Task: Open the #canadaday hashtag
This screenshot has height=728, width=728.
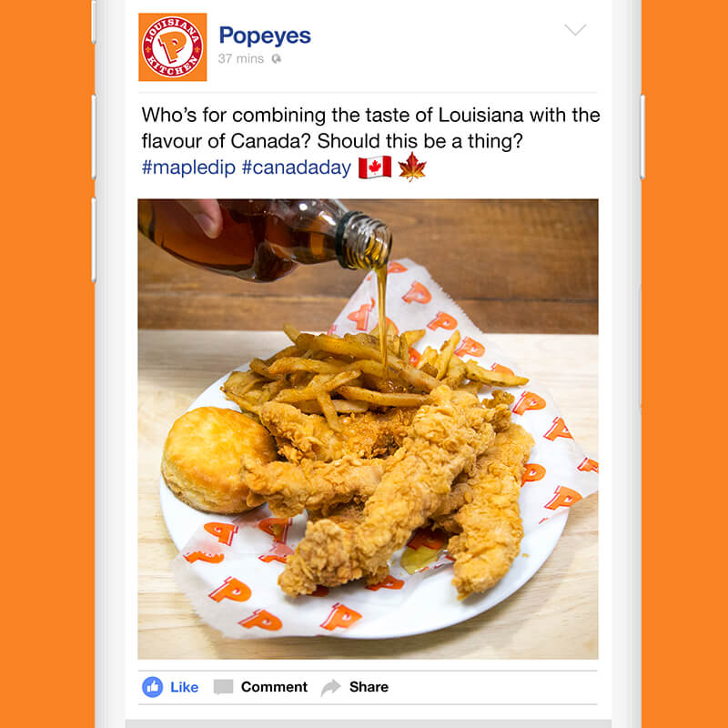Action: 297,167
